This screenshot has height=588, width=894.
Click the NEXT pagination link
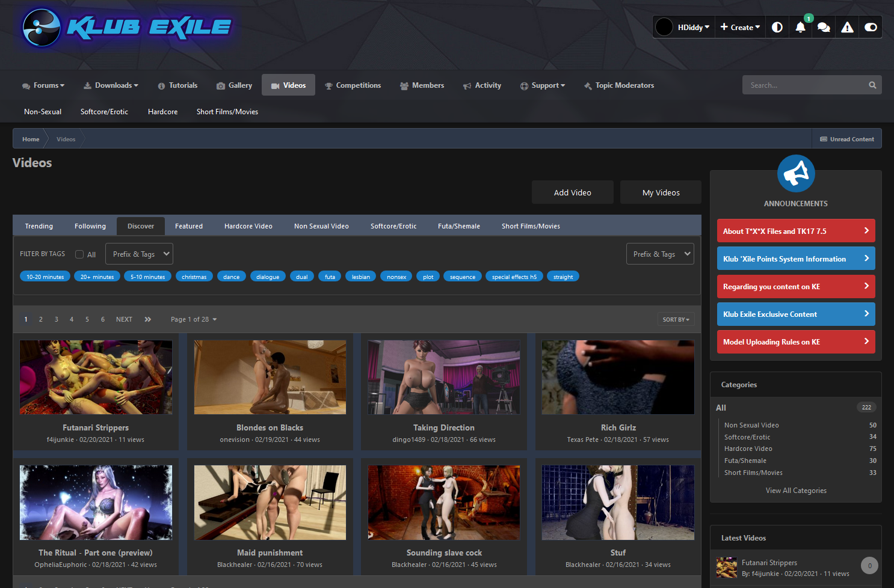(x=124, y=319)
